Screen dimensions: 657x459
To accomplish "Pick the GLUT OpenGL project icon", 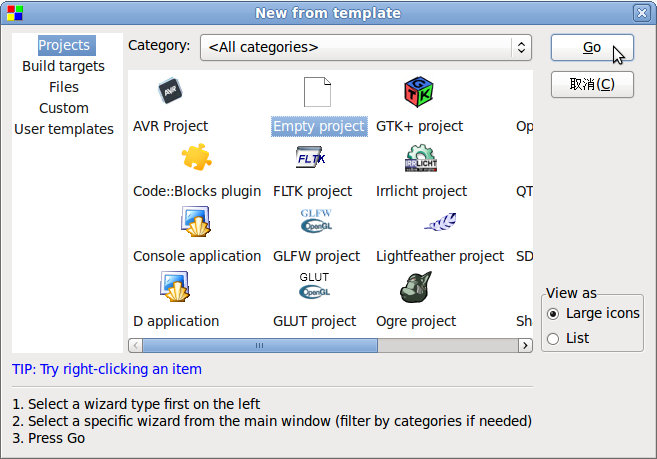I will [x=314, y=285].
